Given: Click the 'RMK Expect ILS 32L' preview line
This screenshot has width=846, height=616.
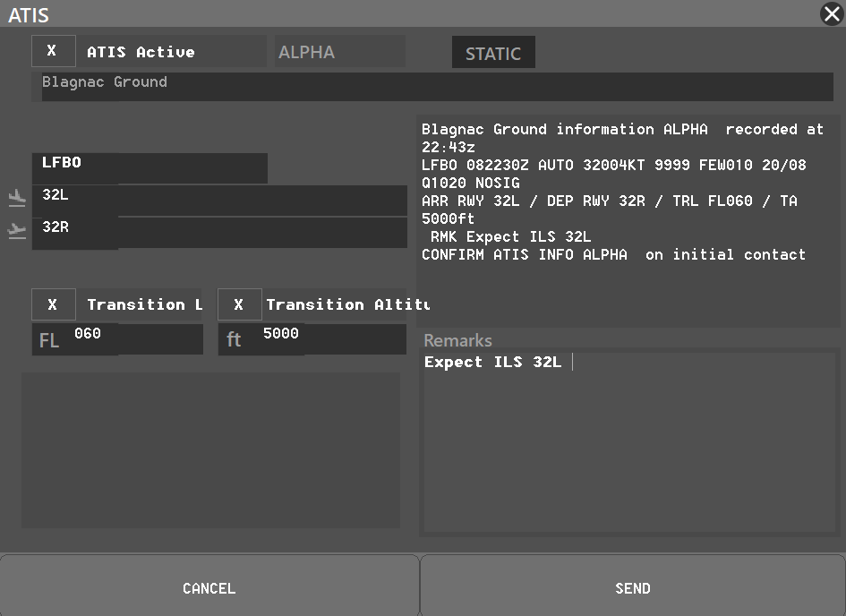Looking at the screenshot, I should tap(510, 236).
